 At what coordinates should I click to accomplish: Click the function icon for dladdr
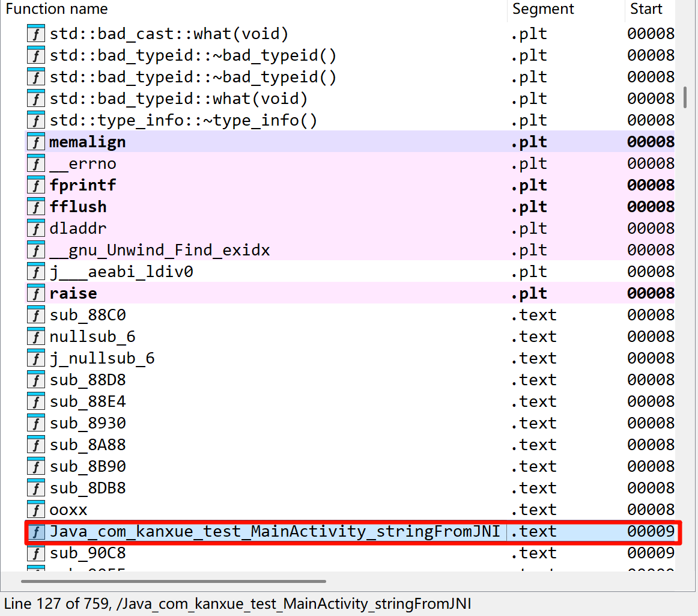[x=36, y=229]
